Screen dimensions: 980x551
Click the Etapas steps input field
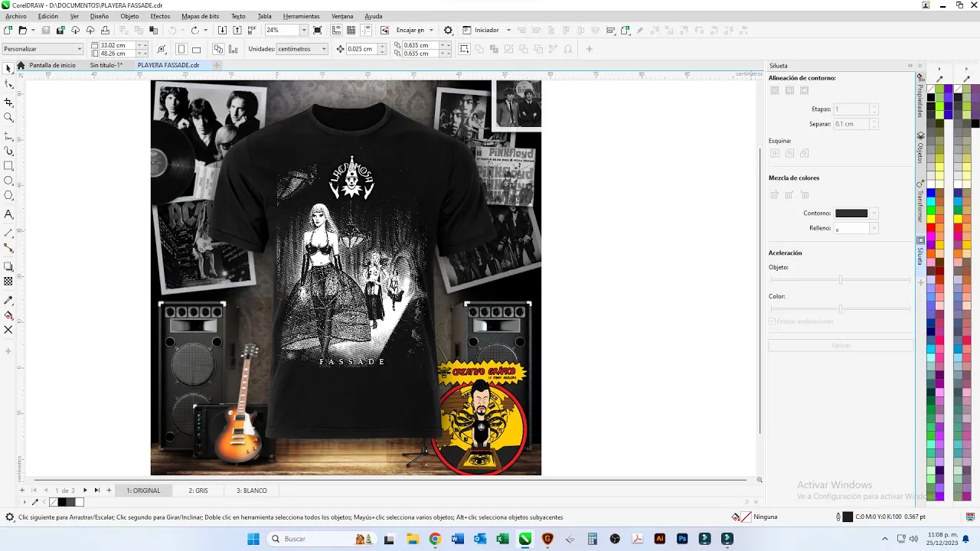[x=852, y=109]
